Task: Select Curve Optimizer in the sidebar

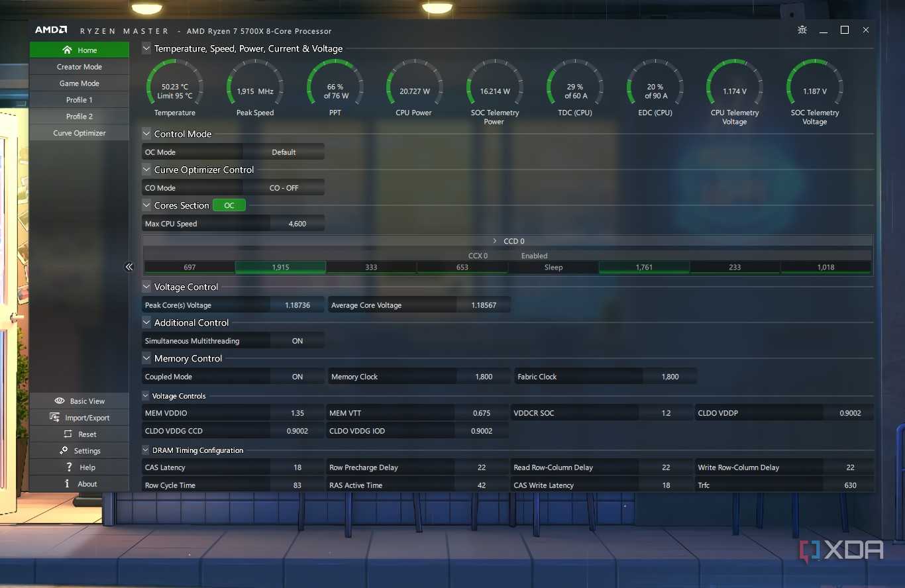Action: (x=79, y=132)
